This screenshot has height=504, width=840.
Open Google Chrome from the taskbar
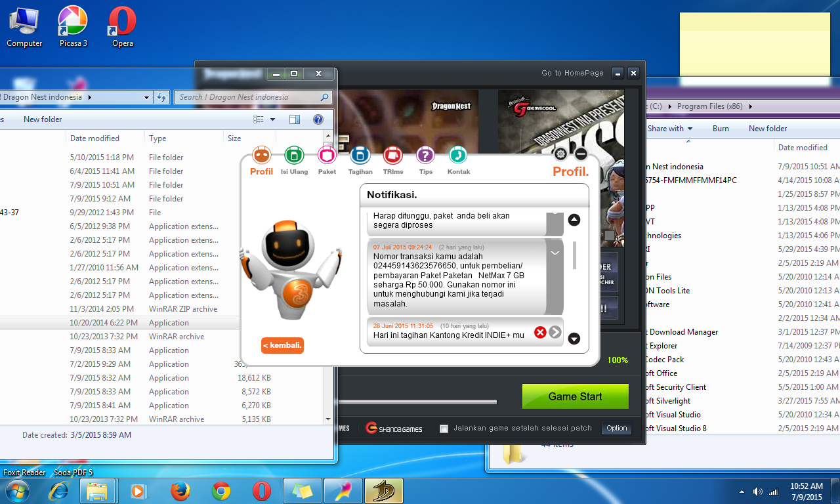pyautogui.click(x=221, y=491)
